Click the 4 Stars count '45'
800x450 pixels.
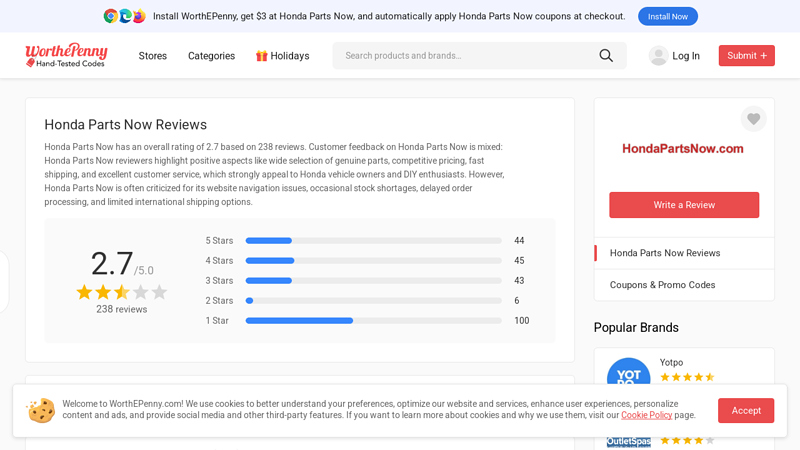click(x=519, y=261)
